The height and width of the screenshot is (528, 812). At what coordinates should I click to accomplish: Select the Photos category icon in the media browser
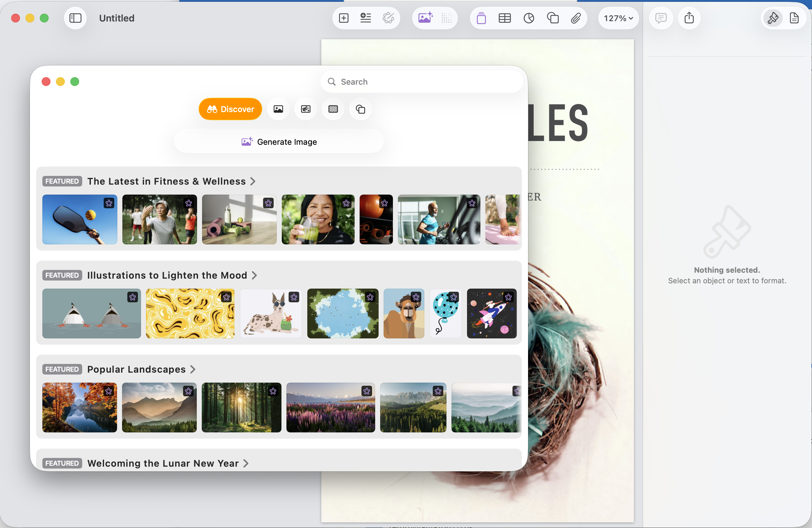pos(278,109)
